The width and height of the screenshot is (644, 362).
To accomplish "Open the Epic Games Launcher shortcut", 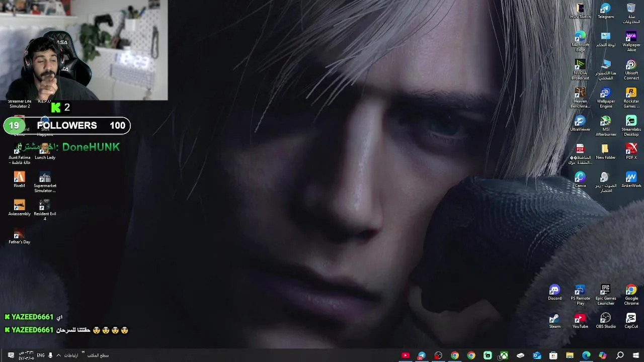I will point(605,295).
